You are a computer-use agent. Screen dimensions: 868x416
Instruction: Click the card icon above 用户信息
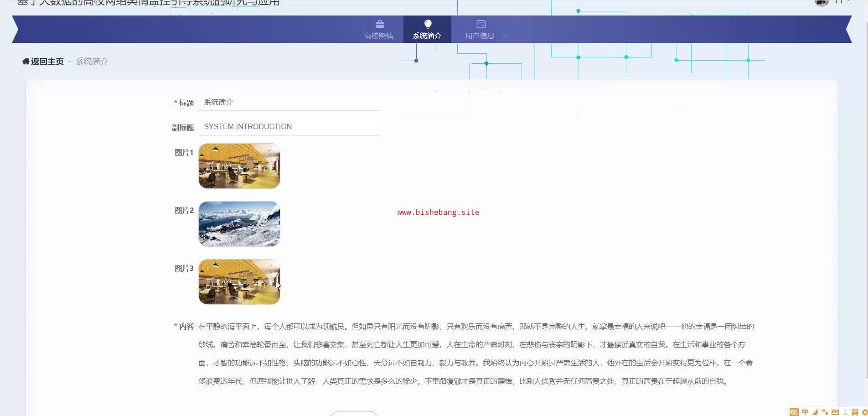481,24
